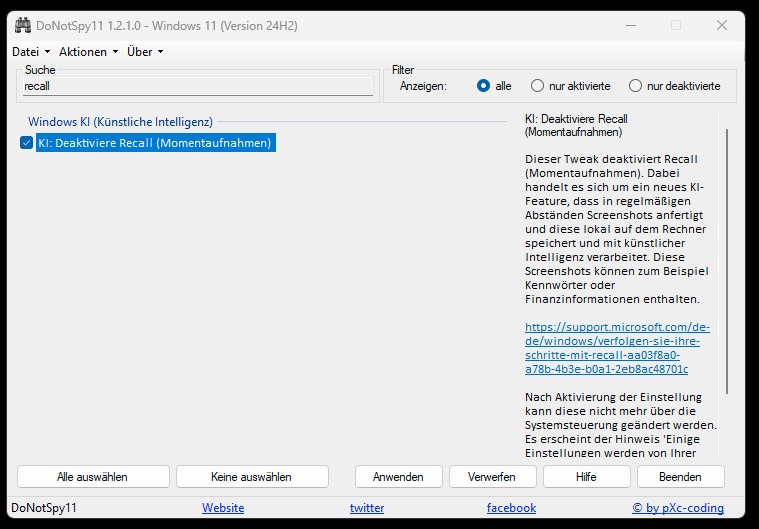The image size is (759, 529).
Task: Open the support.microsoft.com Recall link
Action: (617, 348)
